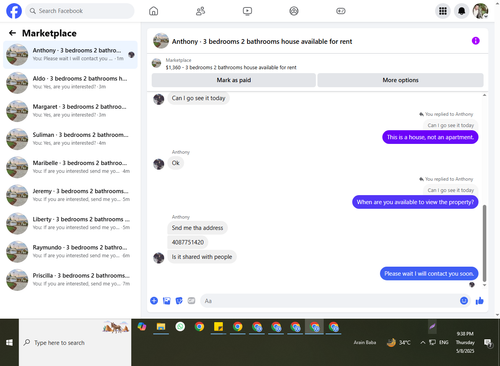Screen dimensions: 500x366
Task: Open the emoji picker in the message box
Action: point(464,301)
